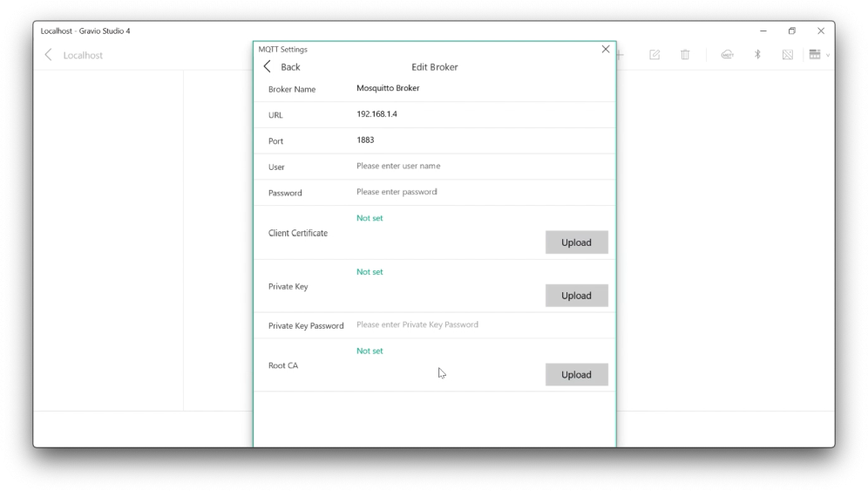
Task: Click the back arrow beside Localhost
Action: click(x=48, y=55)
